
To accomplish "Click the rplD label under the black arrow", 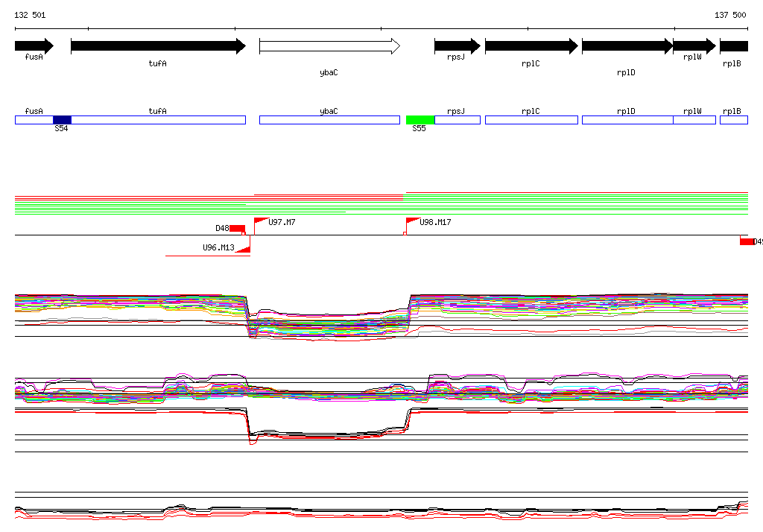I will pyautogui.click(x=626, y=72).
